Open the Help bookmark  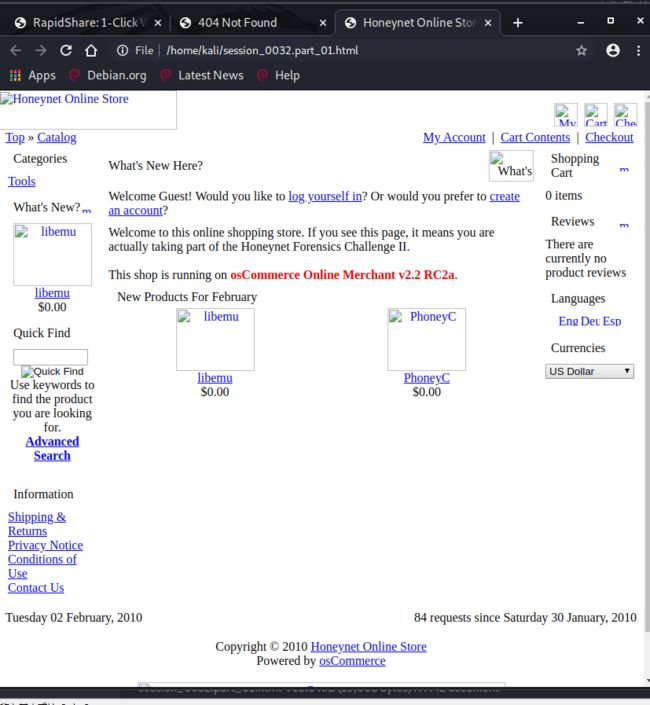coord(278,75)
